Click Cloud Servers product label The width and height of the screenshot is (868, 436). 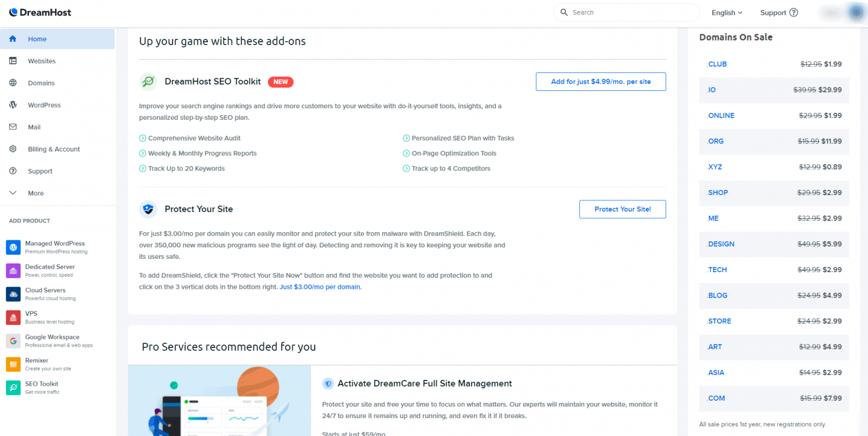(x=45, y=290)
